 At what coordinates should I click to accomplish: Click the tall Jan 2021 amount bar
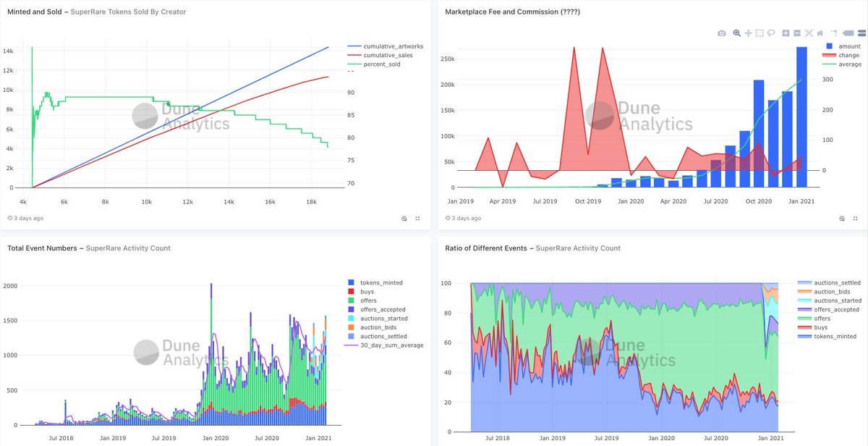(802, 117)
